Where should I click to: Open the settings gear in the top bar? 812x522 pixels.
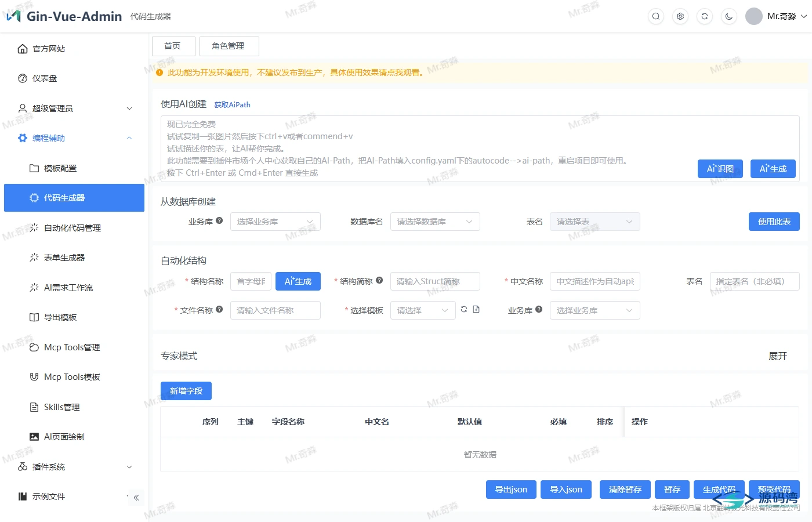click(x=680, y=16)
